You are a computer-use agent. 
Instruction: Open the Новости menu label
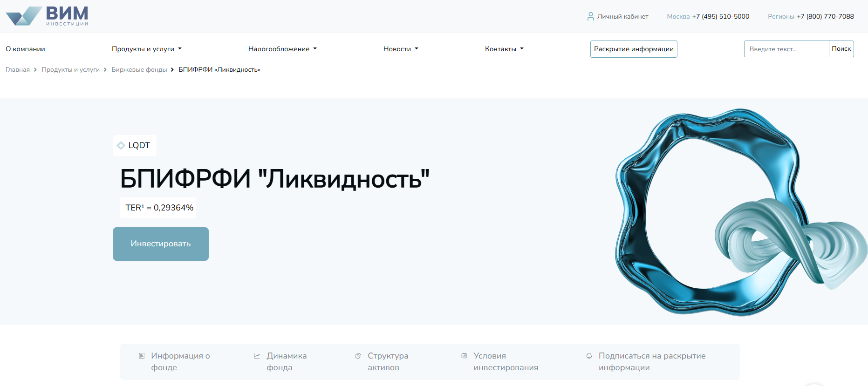click(x=397, y=49)
